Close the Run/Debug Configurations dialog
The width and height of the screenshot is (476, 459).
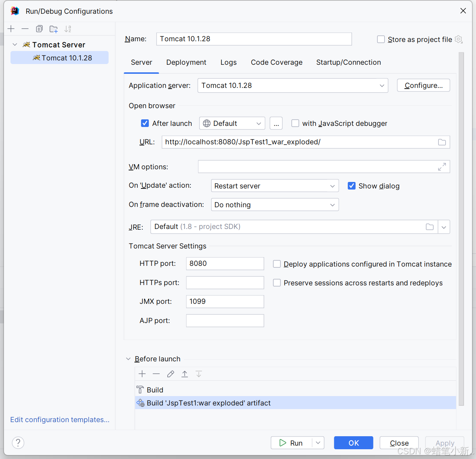click(x=463, y=11)
